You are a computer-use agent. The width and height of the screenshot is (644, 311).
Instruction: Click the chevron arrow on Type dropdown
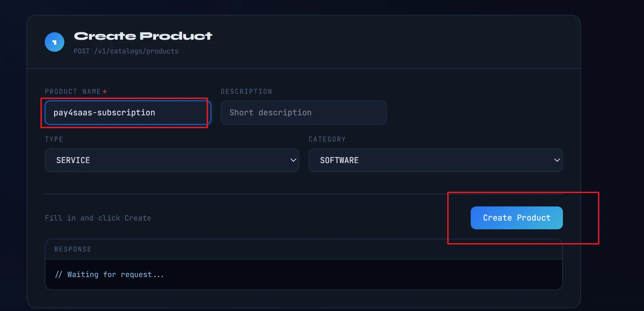pos(293,160)
